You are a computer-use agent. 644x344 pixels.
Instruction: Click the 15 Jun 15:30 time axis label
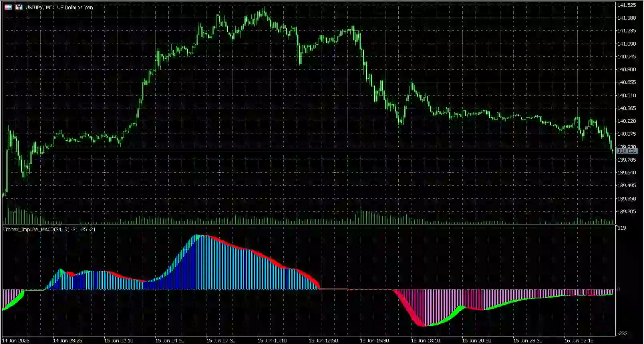coord(374,341)
